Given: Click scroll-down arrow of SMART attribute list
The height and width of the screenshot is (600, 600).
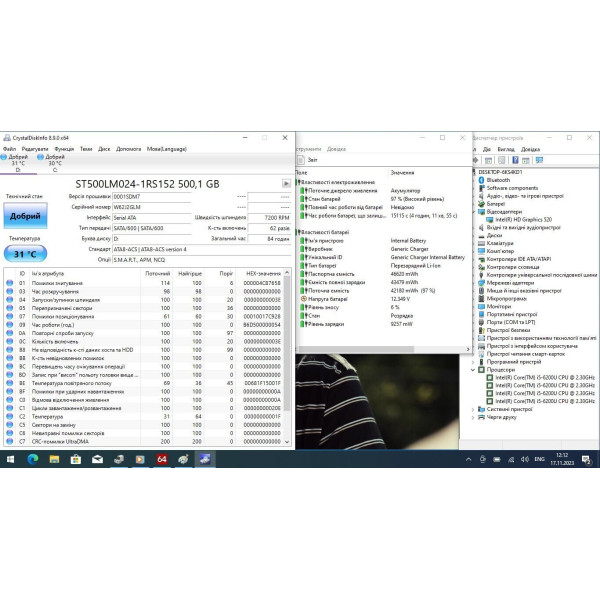Looking at the screenshot, I should click(287, 442).
